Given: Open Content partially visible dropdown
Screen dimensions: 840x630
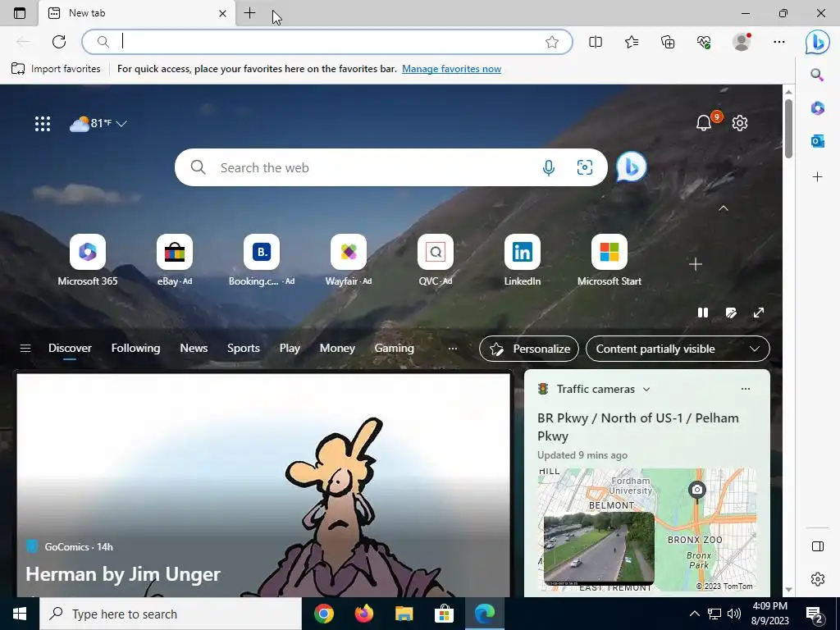Looking at the screenshot, I should [x=678, y=349].
